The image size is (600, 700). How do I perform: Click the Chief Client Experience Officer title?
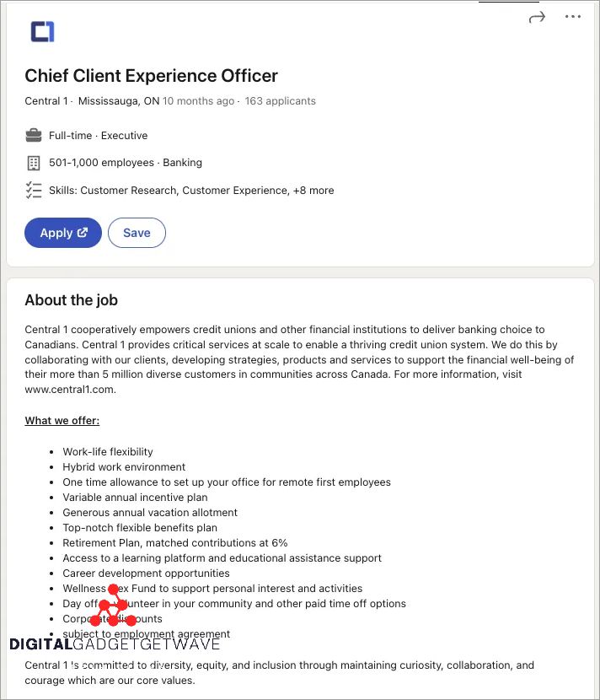tap(151, 76)
